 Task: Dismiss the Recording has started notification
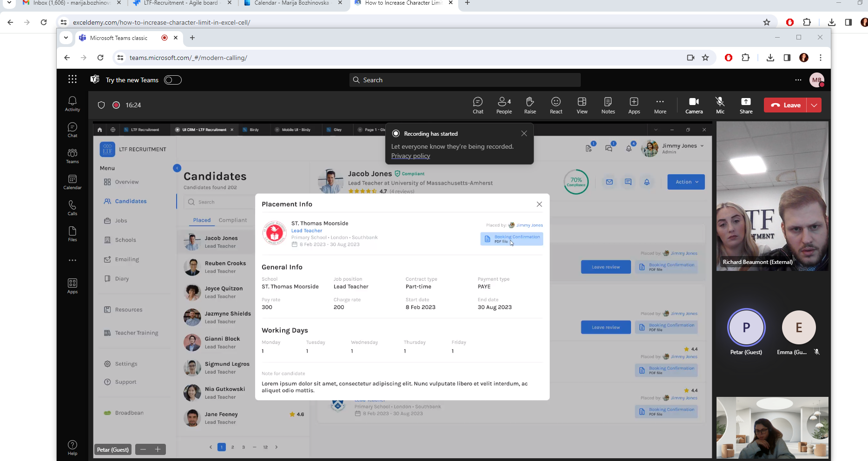click(524, 133)
